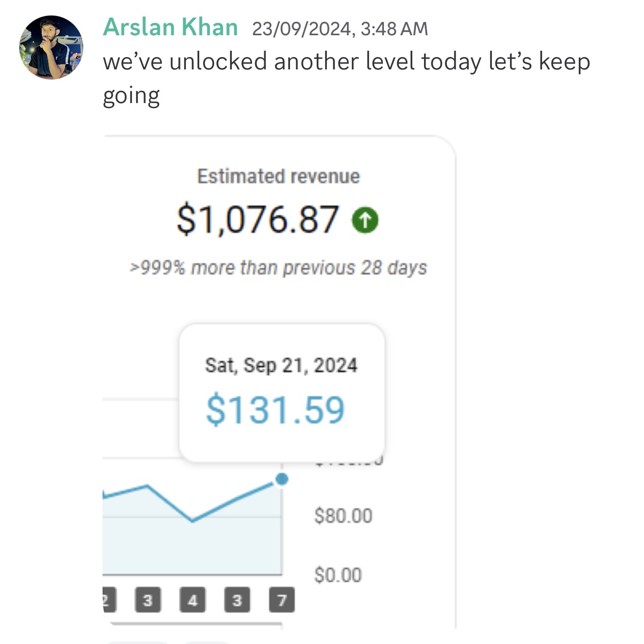
Task: Click the $131.59 tooltip value
Action: 276,410
